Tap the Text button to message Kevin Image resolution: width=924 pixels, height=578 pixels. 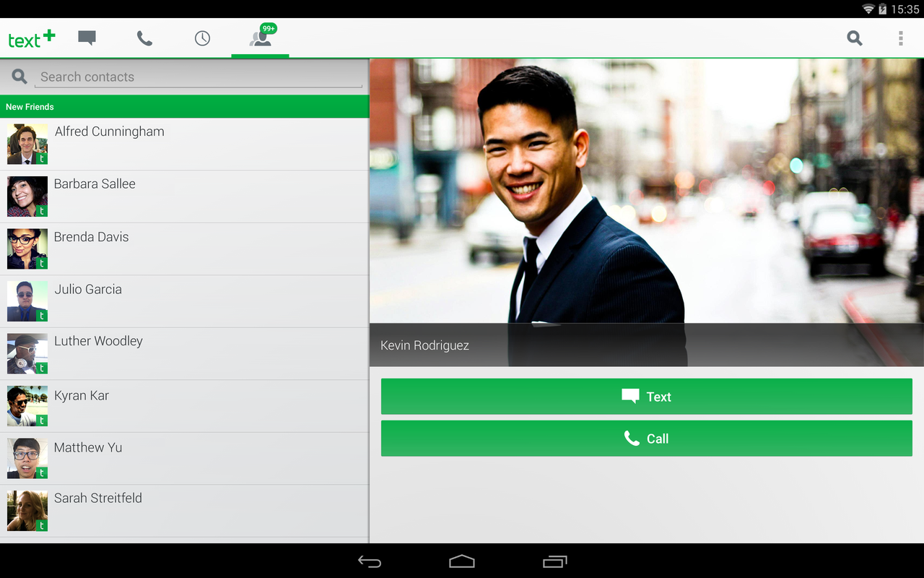647,397
